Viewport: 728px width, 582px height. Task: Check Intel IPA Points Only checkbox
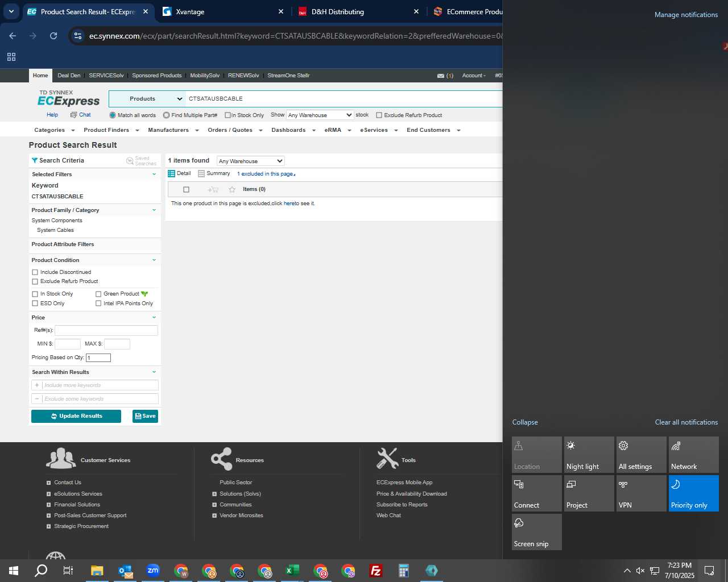point(98,304)
